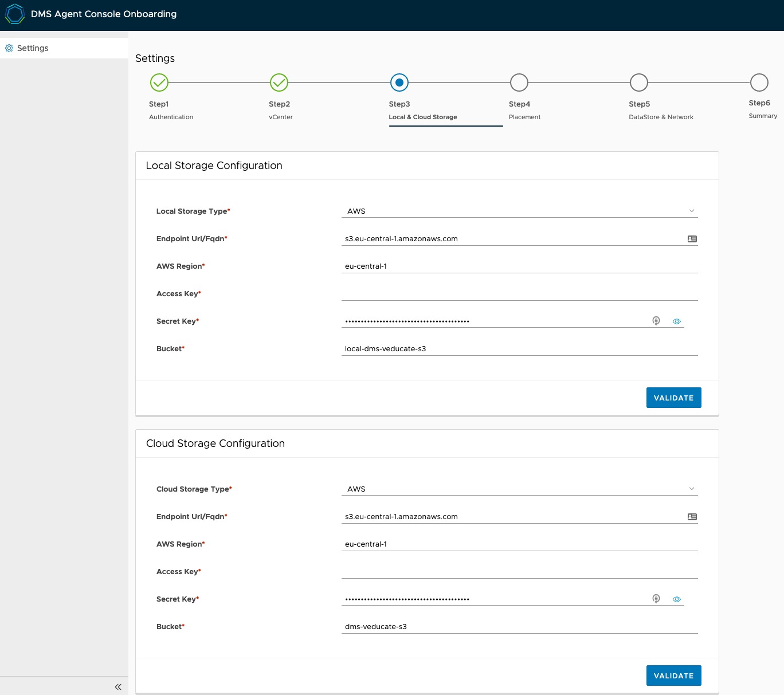Click Step1 Authentication completed checkmark icon
This screenshot has height=695, width=784.
[x=159, y=83]
